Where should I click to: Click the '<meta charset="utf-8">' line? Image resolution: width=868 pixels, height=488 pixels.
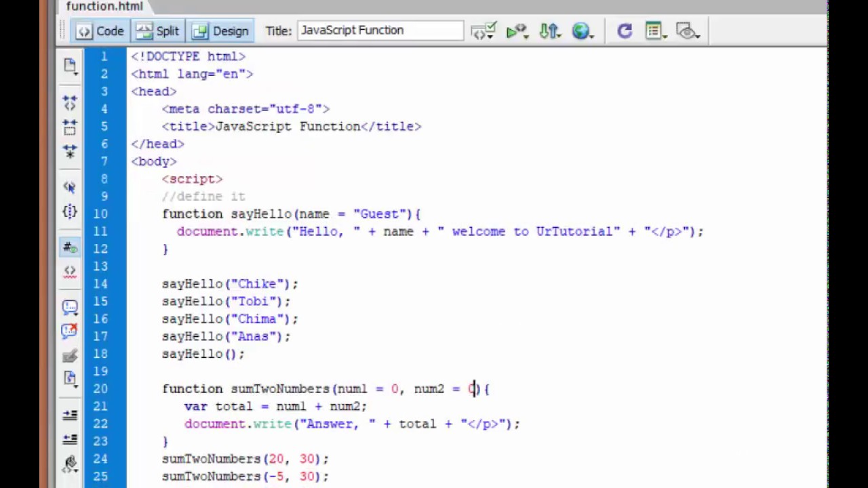click(245, 109)
